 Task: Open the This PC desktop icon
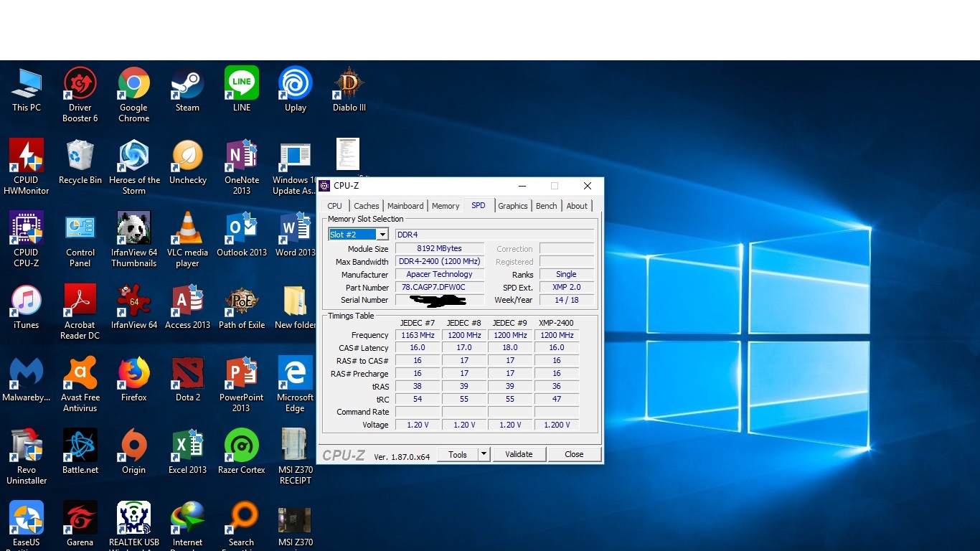pyautogui.click(x=27, y=90)
